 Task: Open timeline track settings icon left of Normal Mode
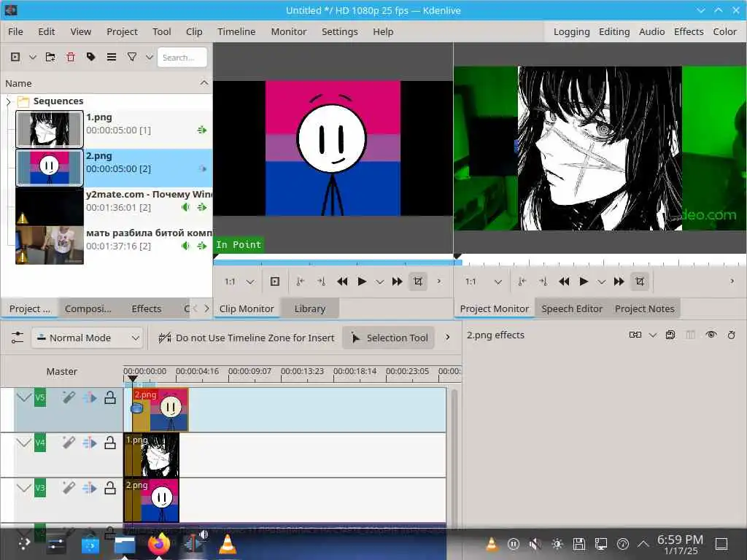click(18, 338)
